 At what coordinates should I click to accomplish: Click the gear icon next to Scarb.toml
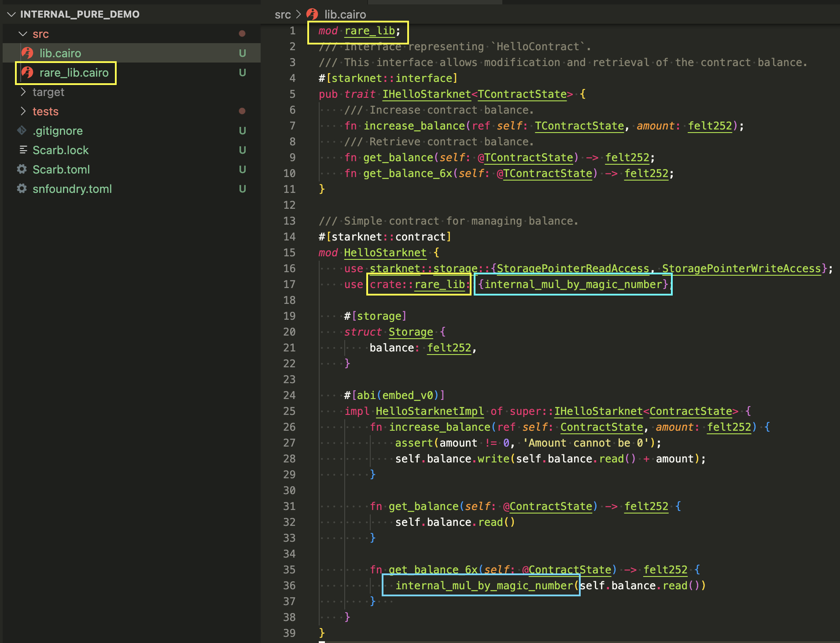click(x=22, y=170)
